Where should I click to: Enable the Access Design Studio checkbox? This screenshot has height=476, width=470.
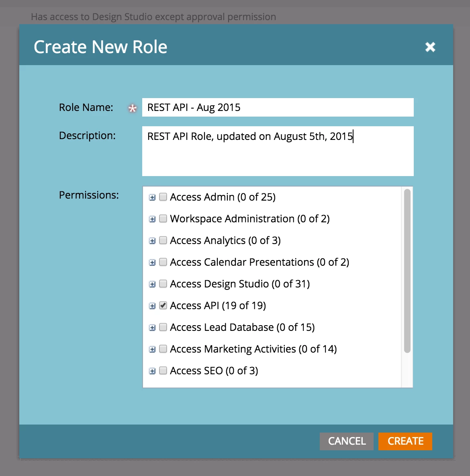coord(163,283)
